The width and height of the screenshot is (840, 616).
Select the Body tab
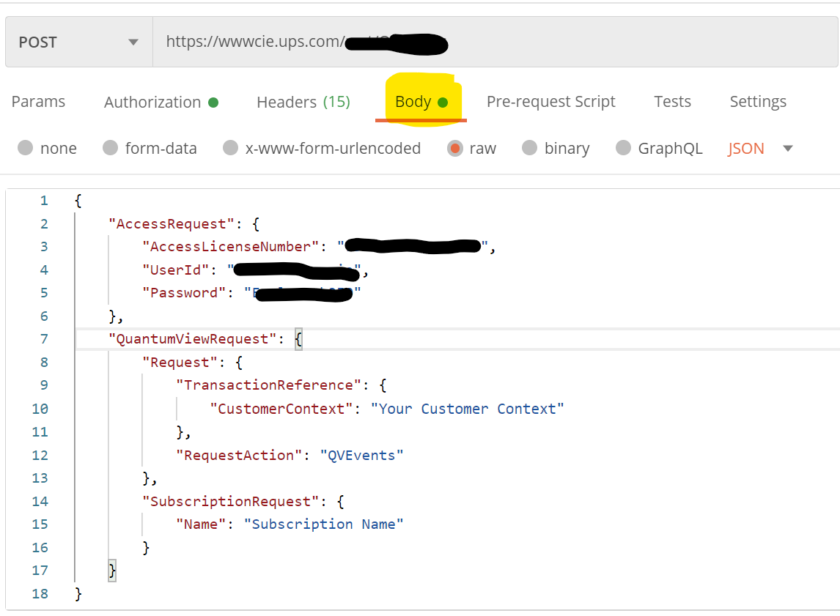[421, 102]
